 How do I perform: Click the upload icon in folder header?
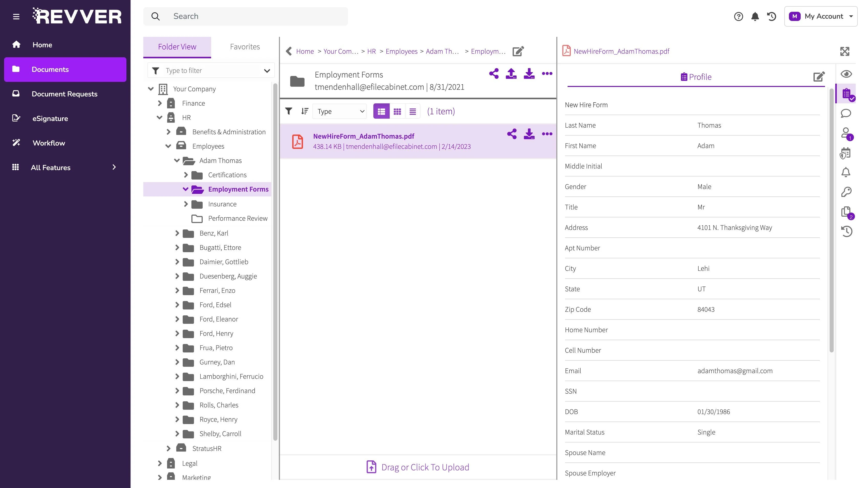(511, 73)
